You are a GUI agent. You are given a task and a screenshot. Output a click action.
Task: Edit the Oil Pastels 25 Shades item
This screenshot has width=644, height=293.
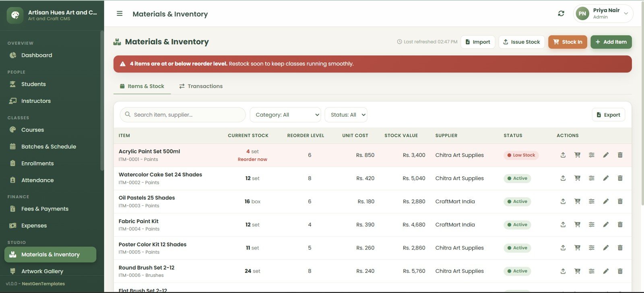point(606,201)
